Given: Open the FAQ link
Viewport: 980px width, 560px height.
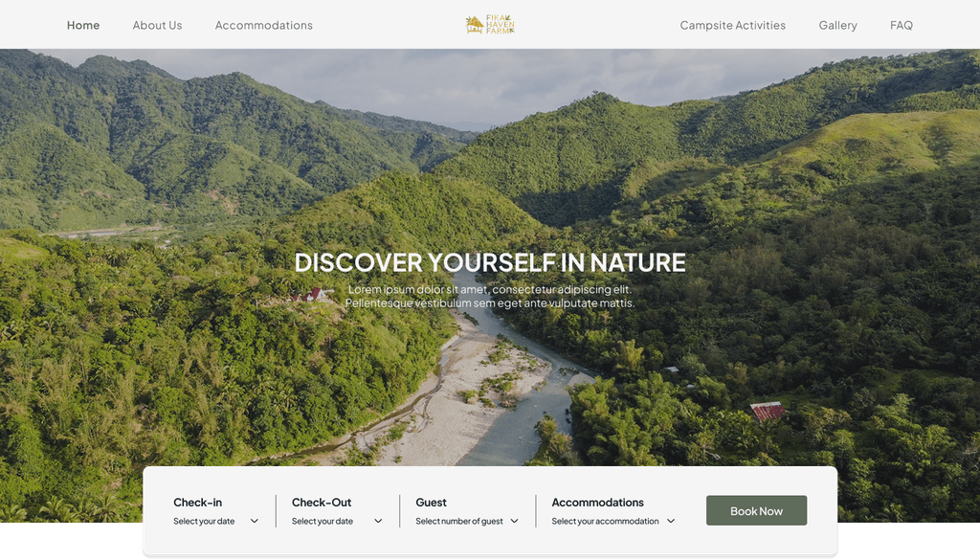Looking at the screenshot, I should pos(902,25).
